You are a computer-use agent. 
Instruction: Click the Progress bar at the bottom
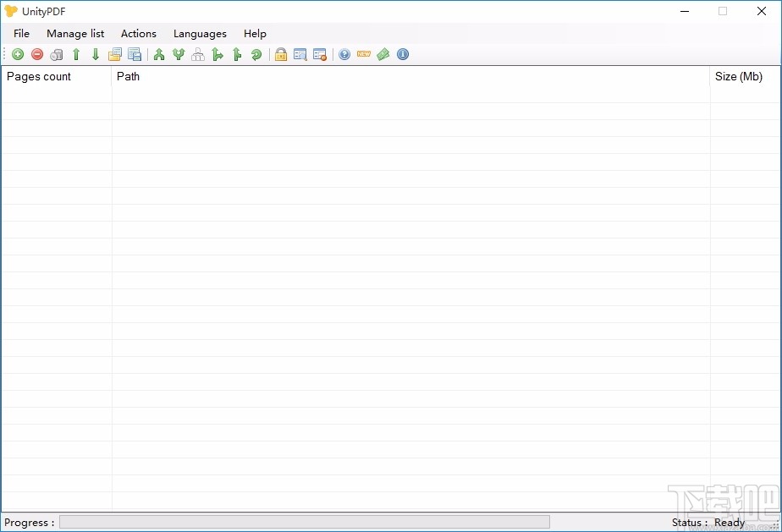[303, 521]
